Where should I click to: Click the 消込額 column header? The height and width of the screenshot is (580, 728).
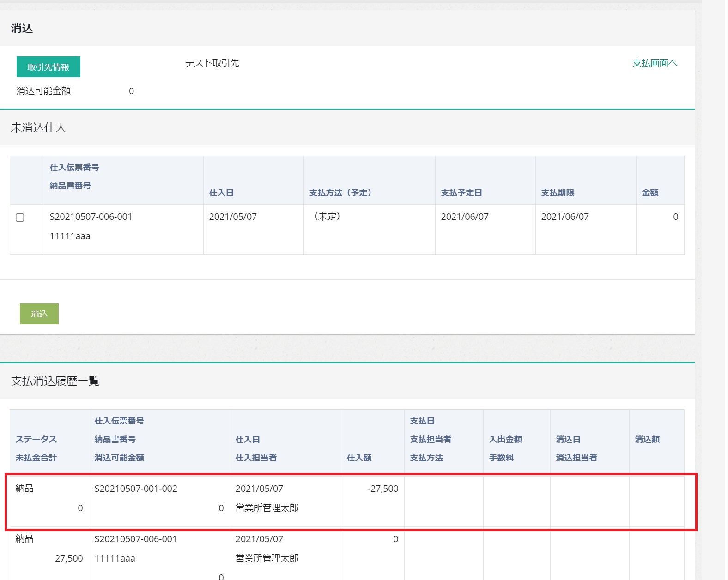(647, 439)
